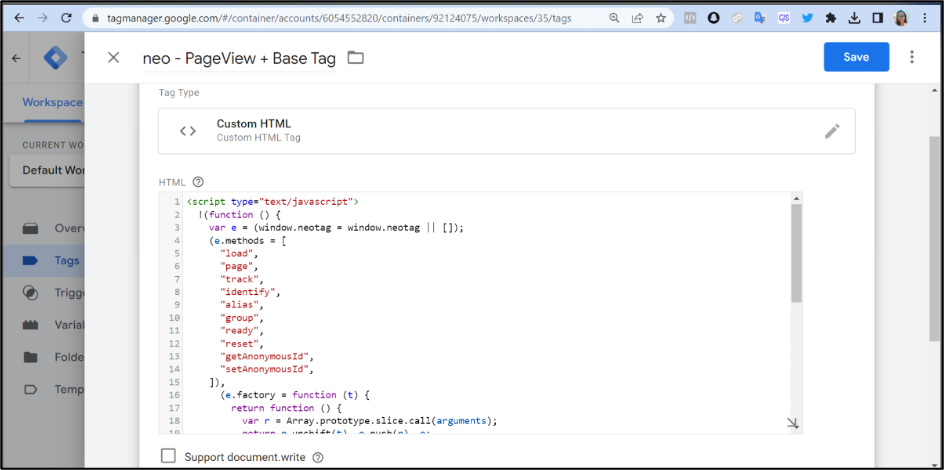Open Tags in the sidebar

click(x=42, y=261)
